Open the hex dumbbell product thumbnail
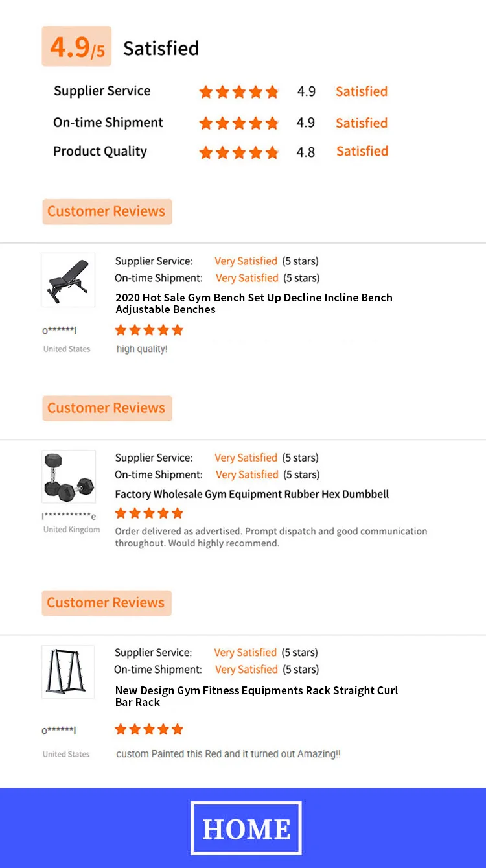486x868 pixels. [x=69, y=476]
